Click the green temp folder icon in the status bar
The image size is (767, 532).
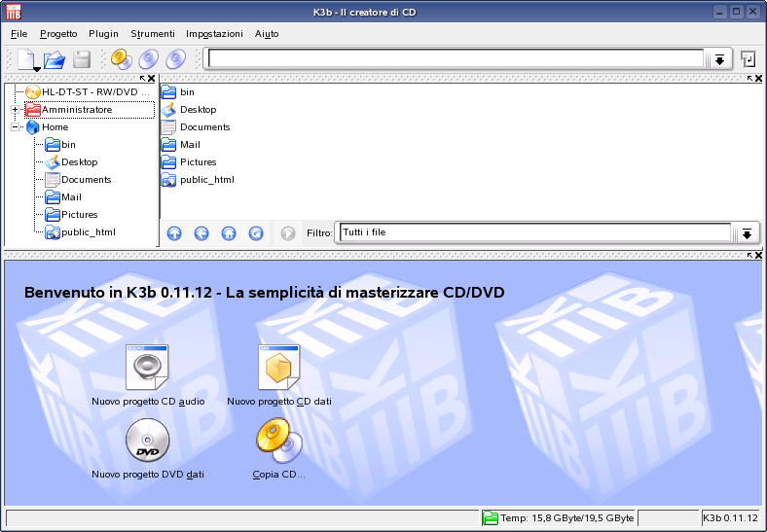[x=490, y=517]
